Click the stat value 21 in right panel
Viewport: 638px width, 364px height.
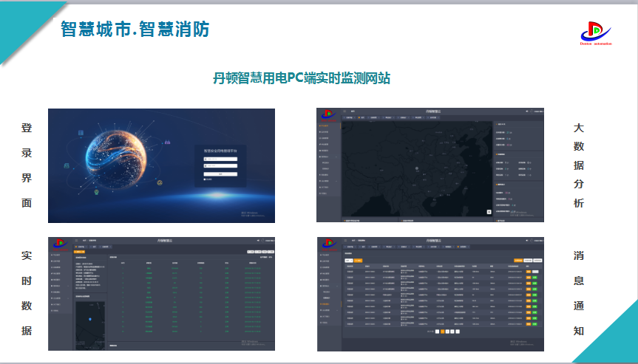(x=508, y=132)
